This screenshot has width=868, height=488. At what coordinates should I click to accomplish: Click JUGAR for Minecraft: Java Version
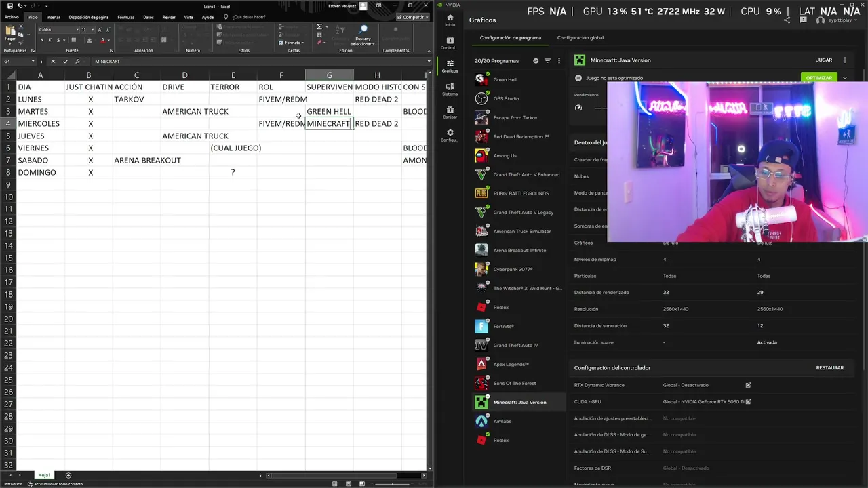(824, 60)
